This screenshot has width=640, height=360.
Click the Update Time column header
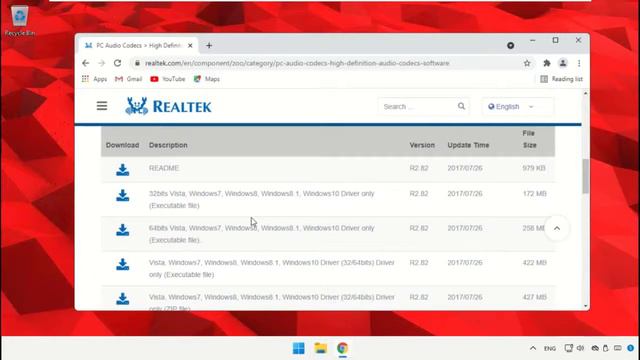tap(468, 145)
